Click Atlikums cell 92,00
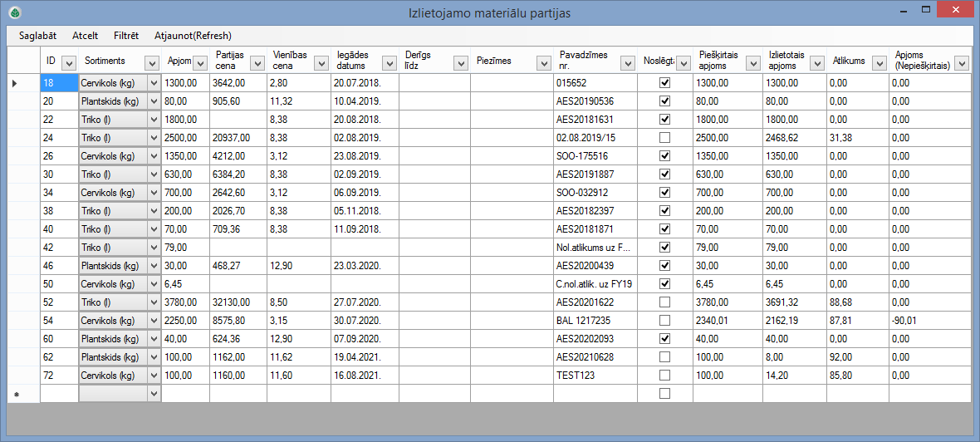 (857, 357)
